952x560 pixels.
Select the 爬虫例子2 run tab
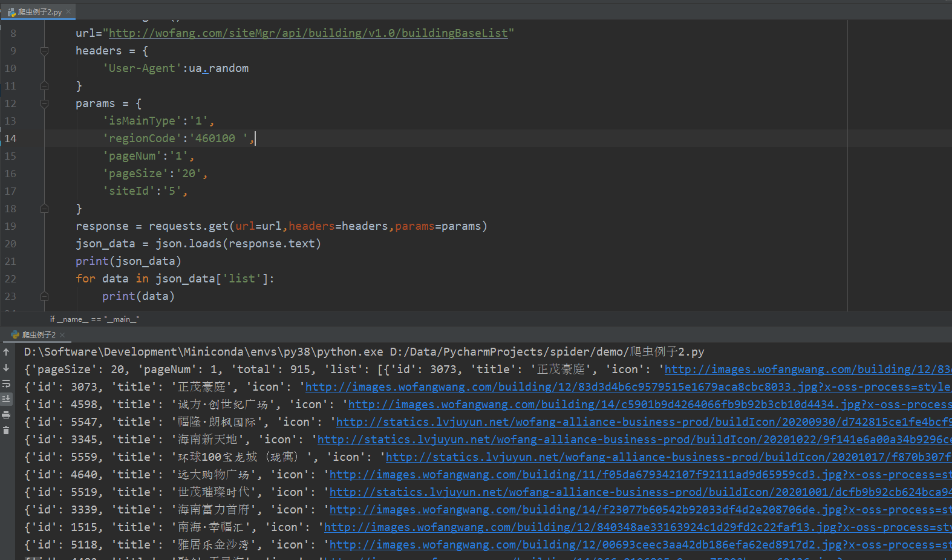39,334
